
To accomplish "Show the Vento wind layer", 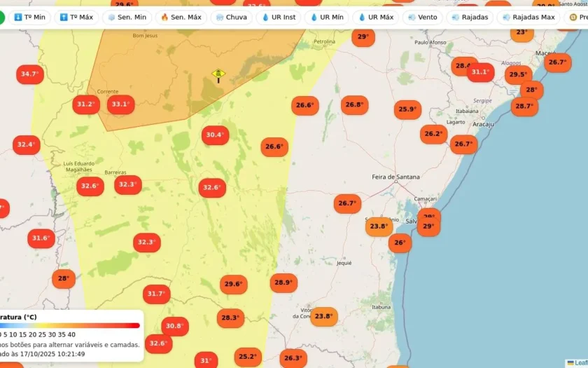I will [x=423, y=18].
